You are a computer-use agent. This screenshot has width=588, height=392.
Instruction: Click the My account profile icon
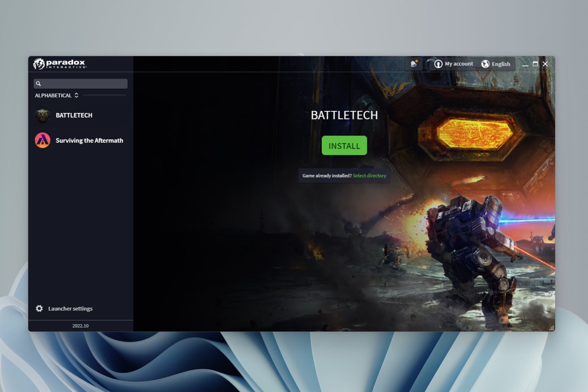pos(438,64)
